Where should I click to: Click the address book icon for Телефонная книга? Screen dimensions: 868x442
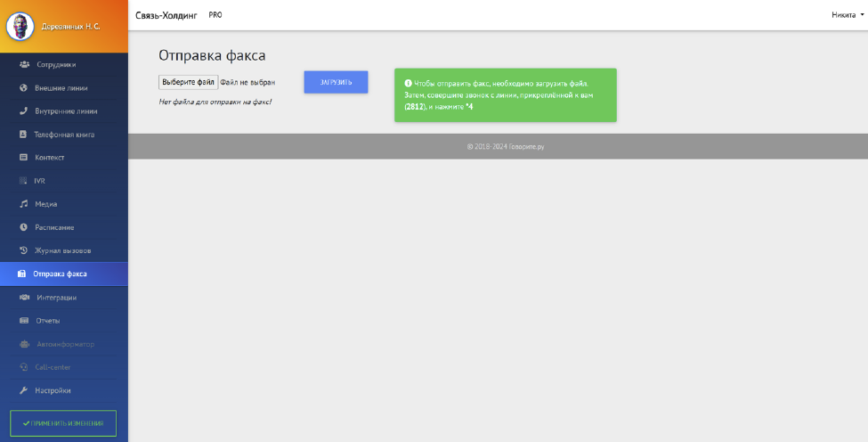[x=24, y=135]
